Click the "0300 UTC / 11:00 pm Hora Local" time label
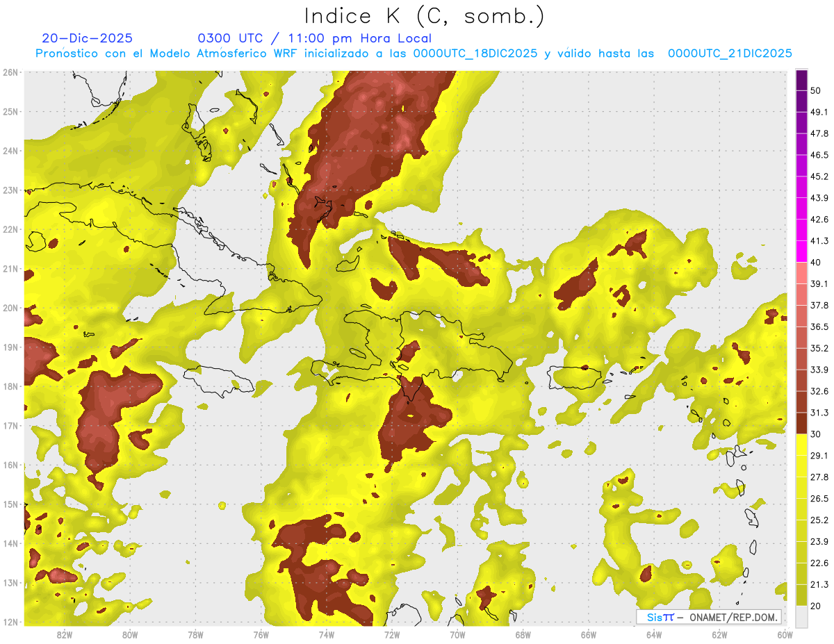This screenshot has height=644, width=834. (315, 38)
